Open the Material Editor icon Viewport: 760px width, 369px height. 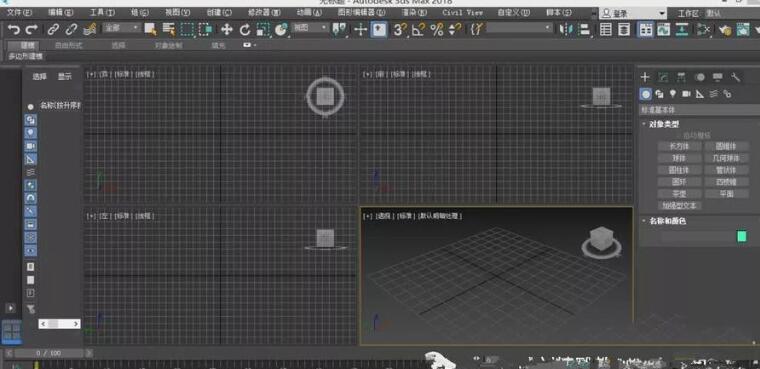(703, 30)
